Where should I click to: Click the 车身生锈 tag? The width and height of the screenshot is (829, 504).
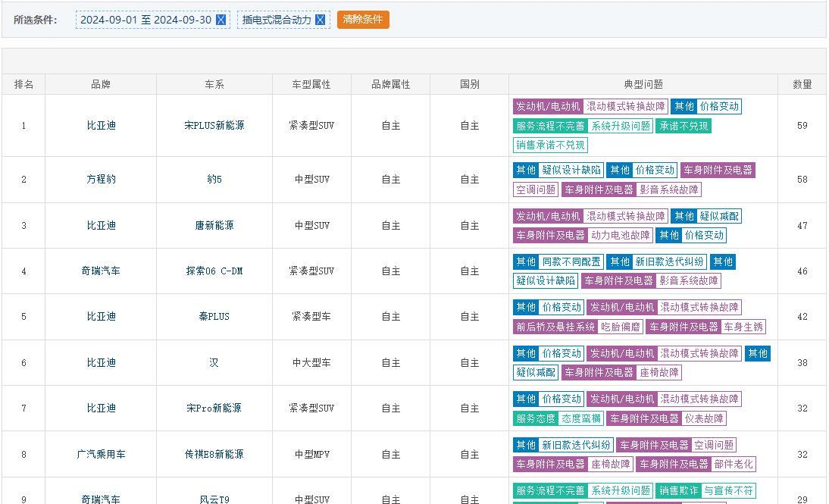point(743,327)
